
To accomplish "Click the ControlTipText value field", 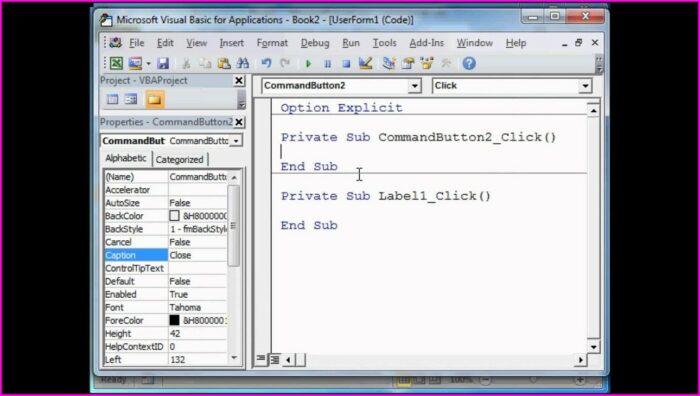I will 198,268.
